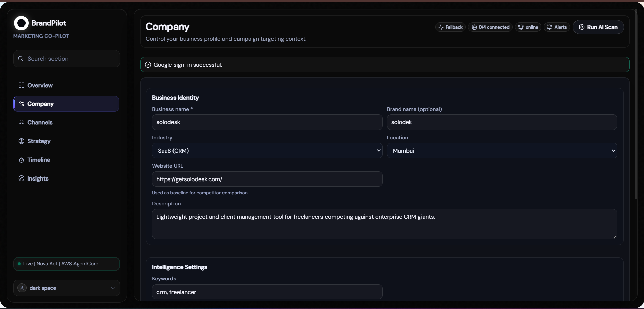Click the 0/4 connected pill
The width and height of the screenshot is (644, 309).
pyautogui.click(x=490, y=27)
